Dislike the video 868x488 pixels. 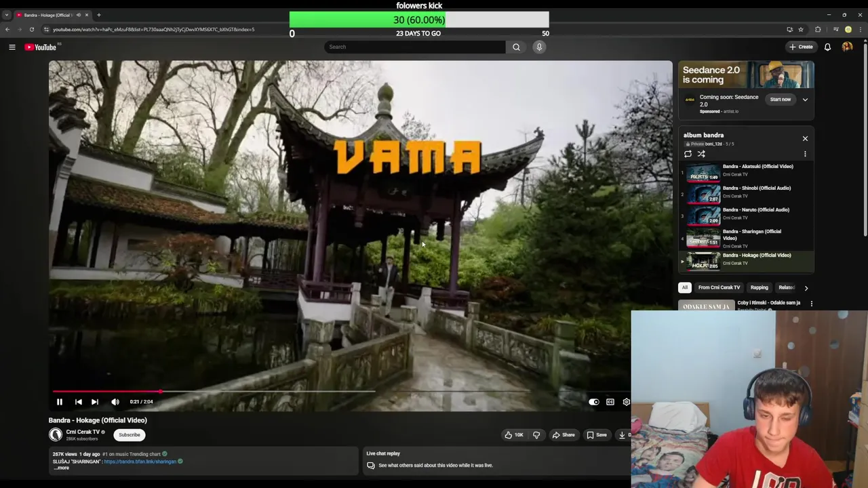tap(536, 435)
